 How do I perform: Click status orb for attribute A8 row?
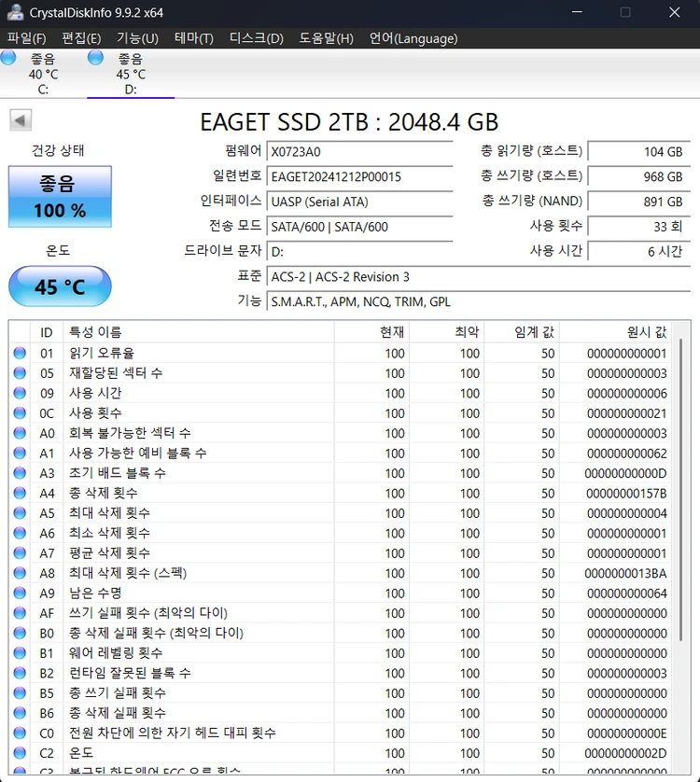20,573
